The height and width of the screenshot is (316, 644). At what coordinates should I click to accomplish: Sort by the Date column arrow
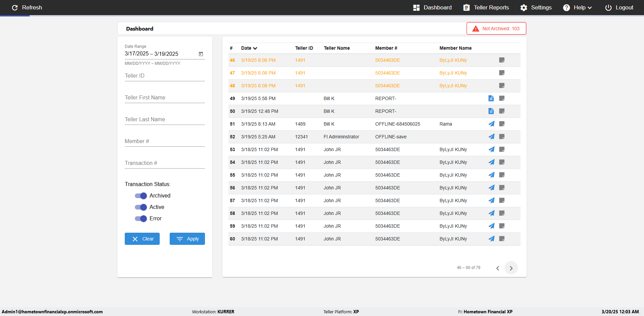coord(255,48)
